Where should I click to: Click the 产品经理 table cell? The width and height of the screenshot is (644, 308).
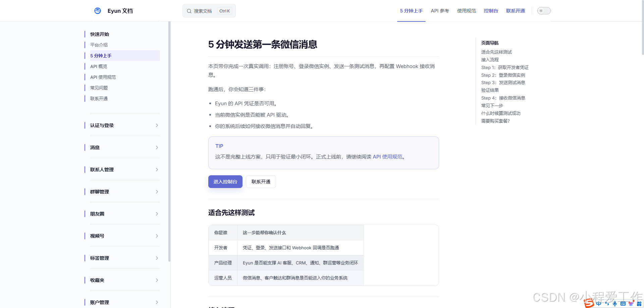coord(223,263)
